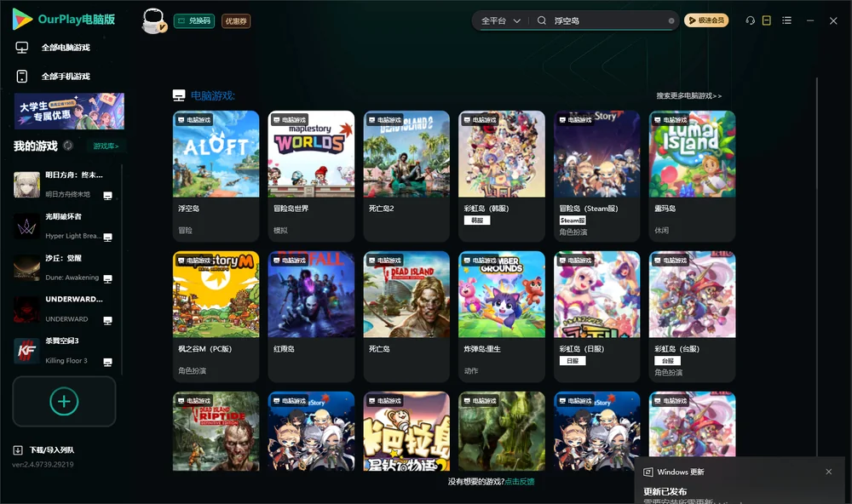Open the 枫之谷M (PC版) game card
Image resolution: width=852 pixels, height=504 pixels.
[216, 316]
